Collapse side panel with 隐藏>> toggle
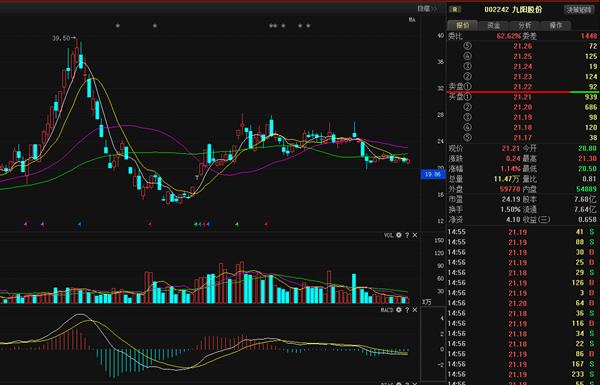 (427, 8)
